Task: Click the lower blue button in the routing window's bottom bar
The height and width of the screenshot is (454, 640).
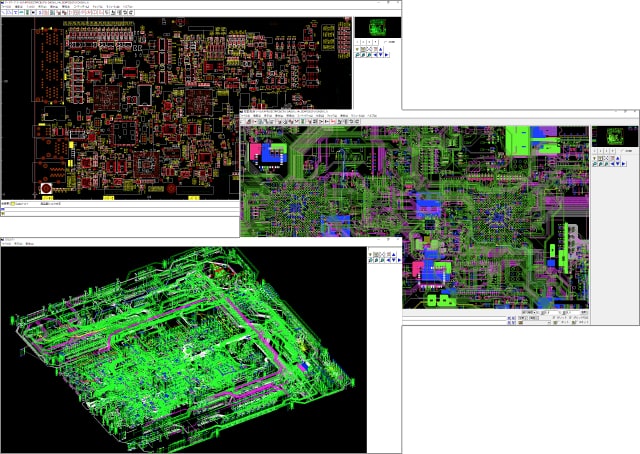Action: (x=514, y=322)
